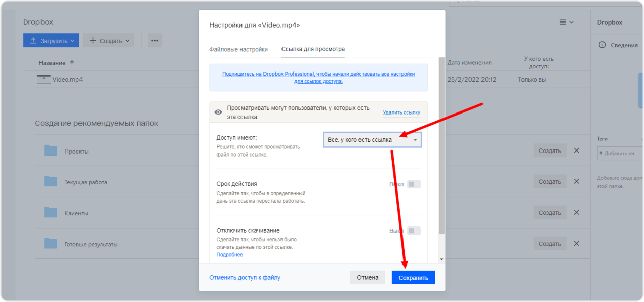Click the Удалить ссылку link
644x302 pixels.
[401, 112]
